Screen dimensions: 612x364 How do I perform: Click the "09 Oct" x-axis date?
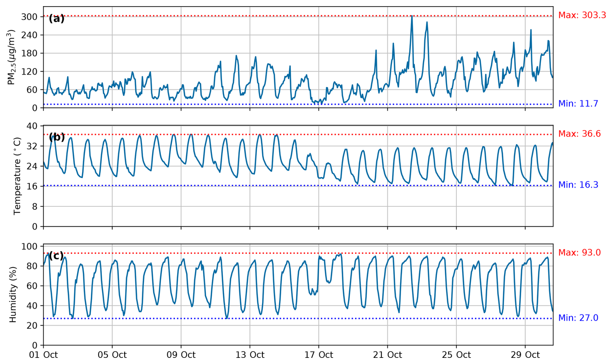(181, 355)
